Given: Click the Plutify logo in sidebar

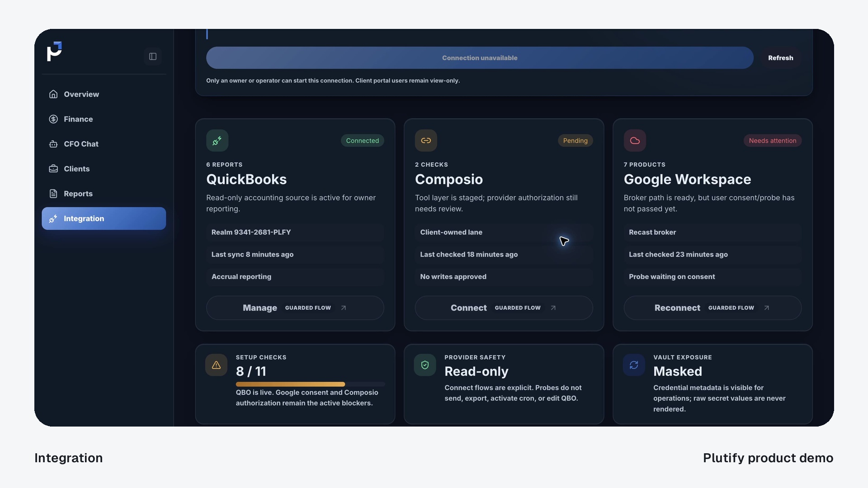Looking at the screenshot, I should click(x=54, y=52).
